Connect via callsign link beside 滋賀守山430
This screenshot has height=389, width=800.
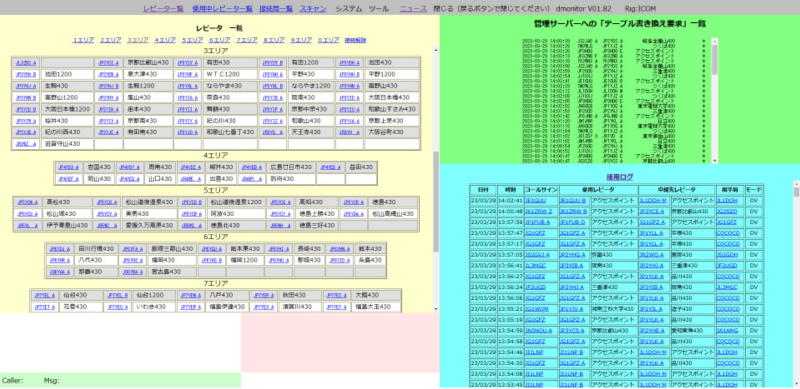point(27,144)
